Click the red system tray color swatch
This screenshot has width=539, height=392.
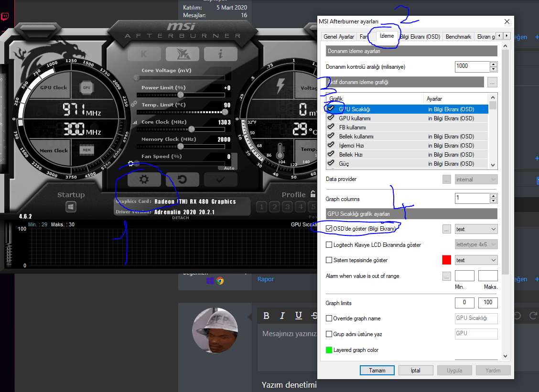click(446, 260)
